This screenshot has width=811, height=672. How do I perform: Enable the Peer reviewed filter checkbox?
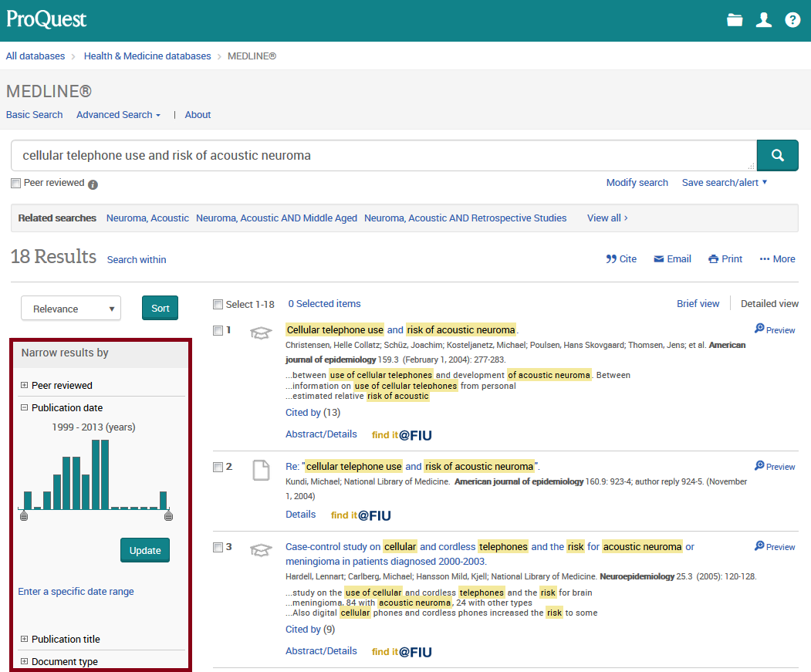pyautogui.click(x=15, y=183)
